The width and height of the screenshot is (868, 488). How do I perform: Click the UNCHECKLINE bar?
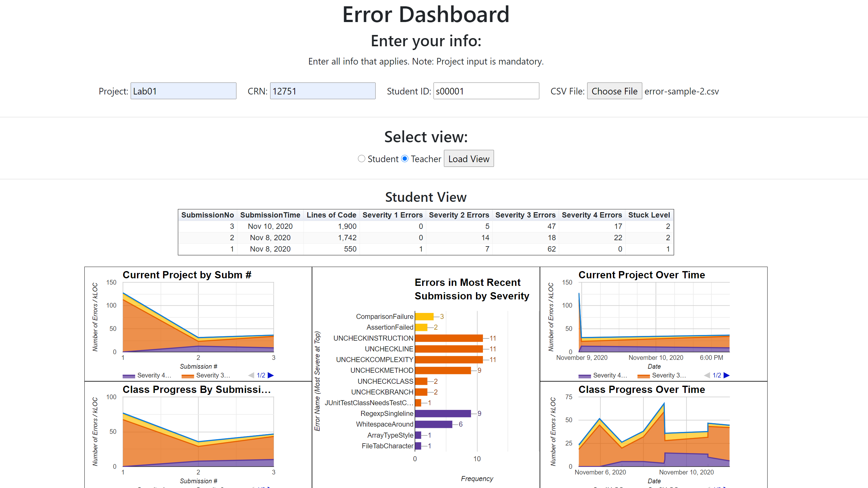tap(449, 349)
